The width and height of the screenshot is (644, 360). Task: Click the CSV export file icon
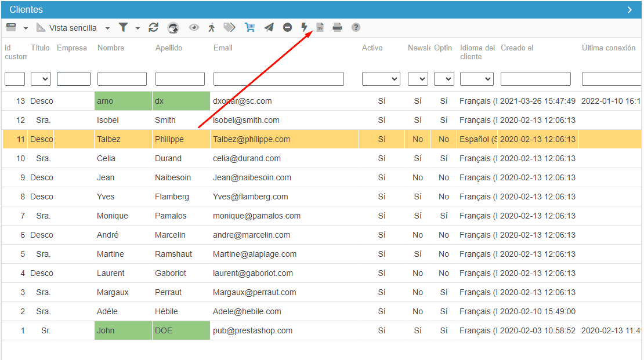point(320,27)
